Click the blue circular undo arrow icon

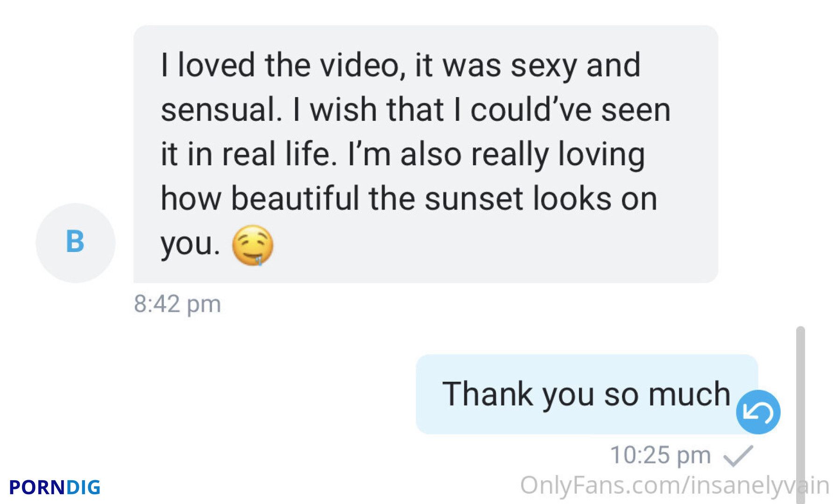point(758,412)
